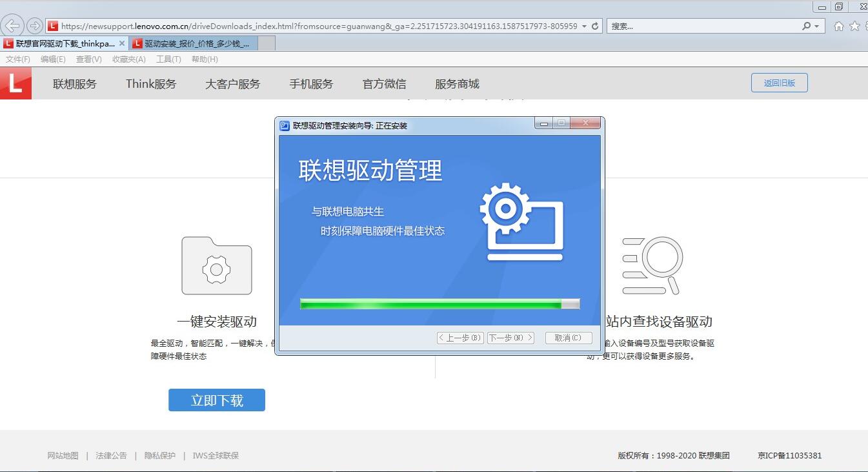Open the 工具(T) menu
Viewport: 868px width, 472px height.
(168, 59)
